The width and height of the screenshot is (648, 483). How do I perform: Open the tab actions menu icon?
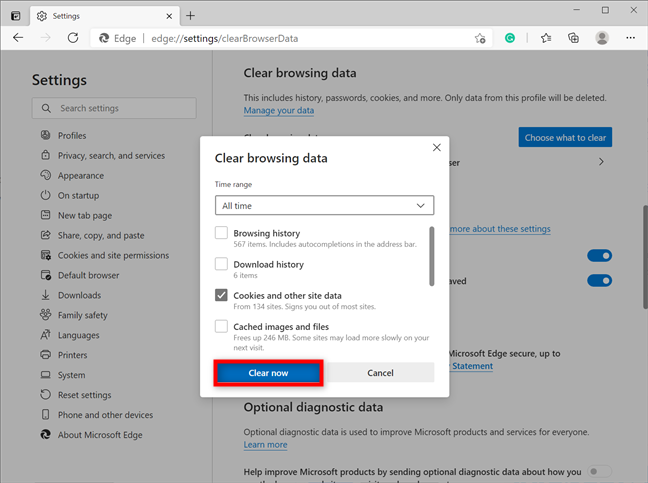point(15,16)
